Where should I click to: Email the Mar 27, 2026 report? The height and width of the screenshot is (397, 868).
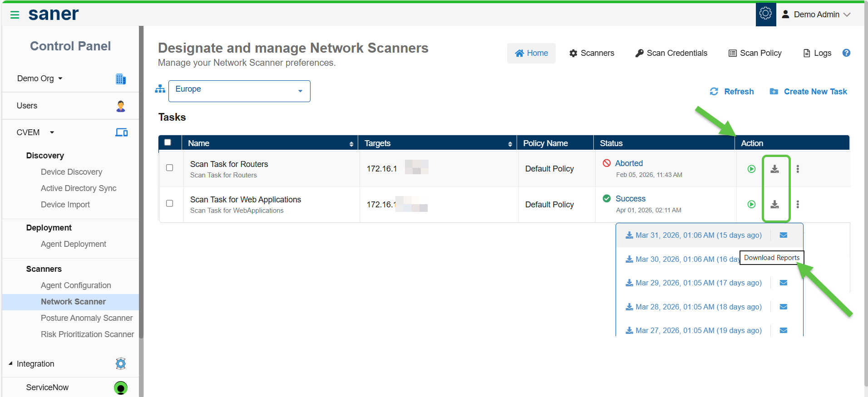pos(784,330)
